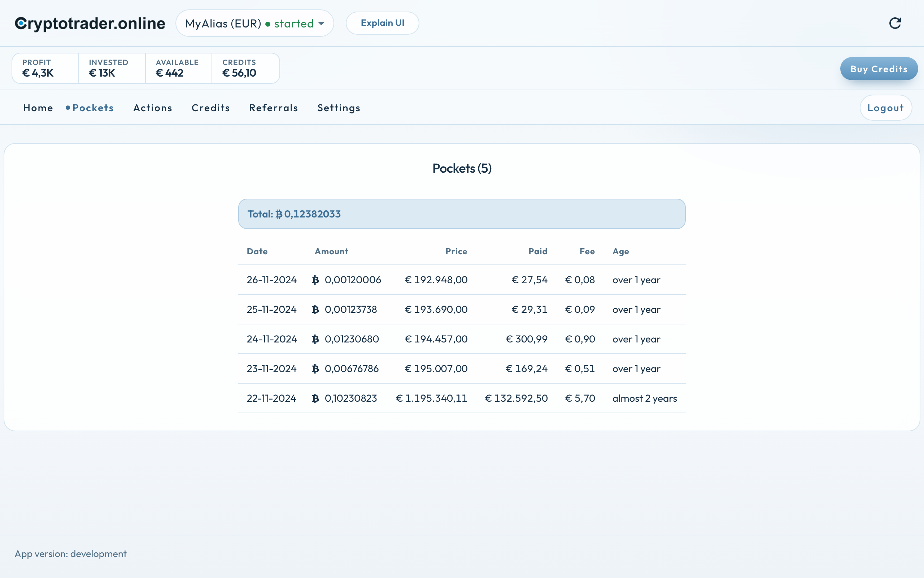Screen dimensions: 924x578
Task: Click the INVESTED € 13K stat
Action: click(112, 68)
